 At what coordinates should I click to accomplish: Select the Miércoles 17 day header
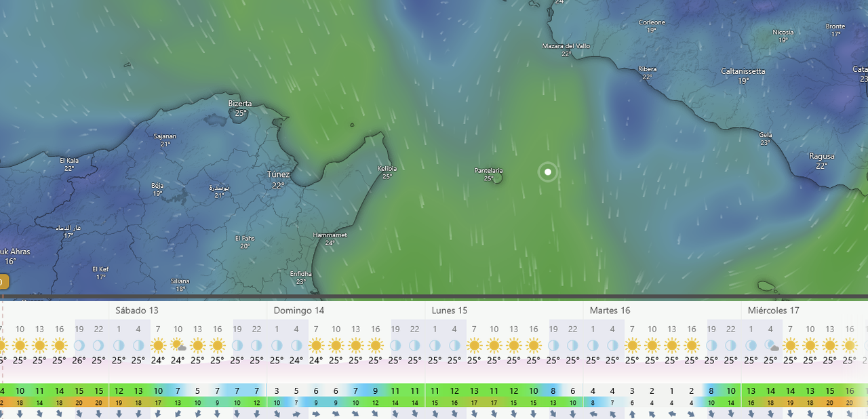pos(774,311)
